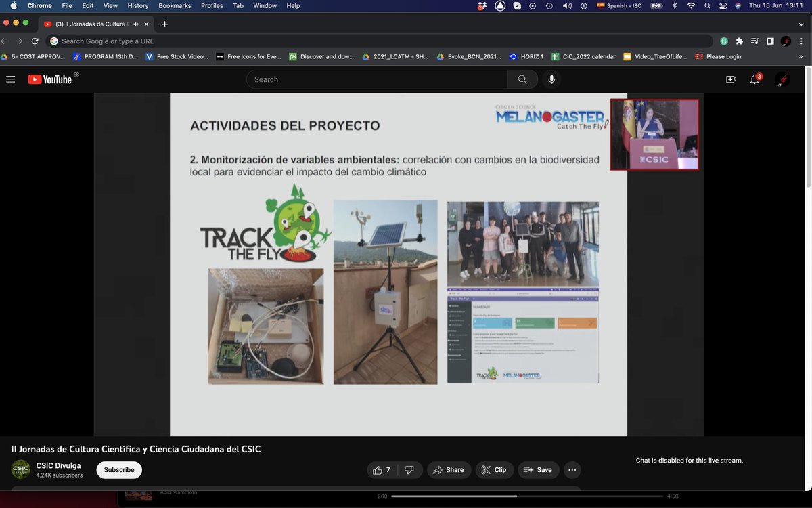The image size is (812, 508).
Task: Open more video actions ellipsis
Action: (572, 470)
